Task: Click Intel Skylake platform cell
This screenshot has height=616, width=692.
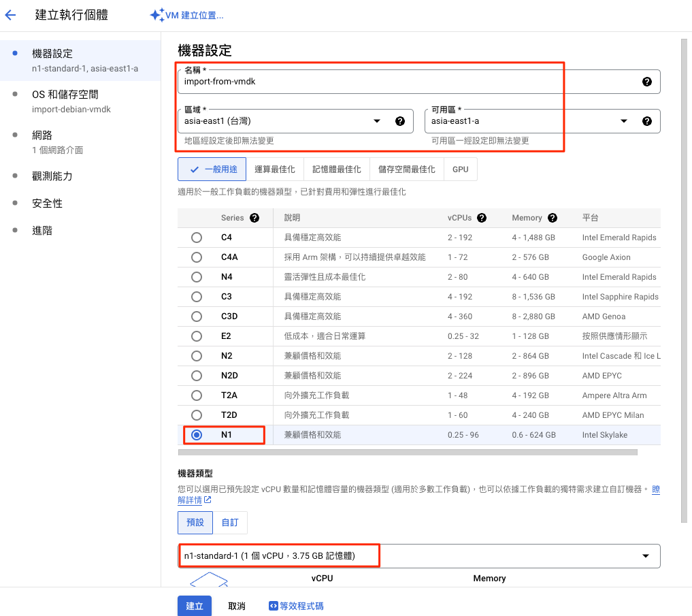Action: (x=605, y=435)
